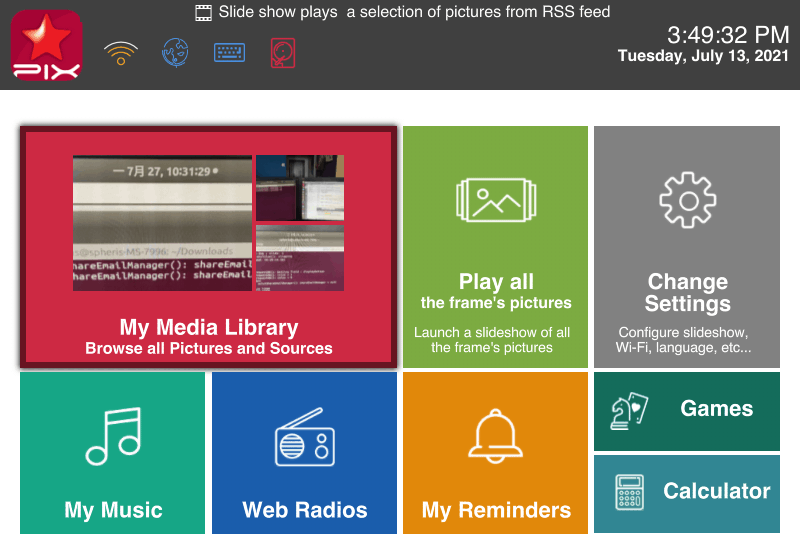
Task: Open the Change Settings title text
Action: 687,293
